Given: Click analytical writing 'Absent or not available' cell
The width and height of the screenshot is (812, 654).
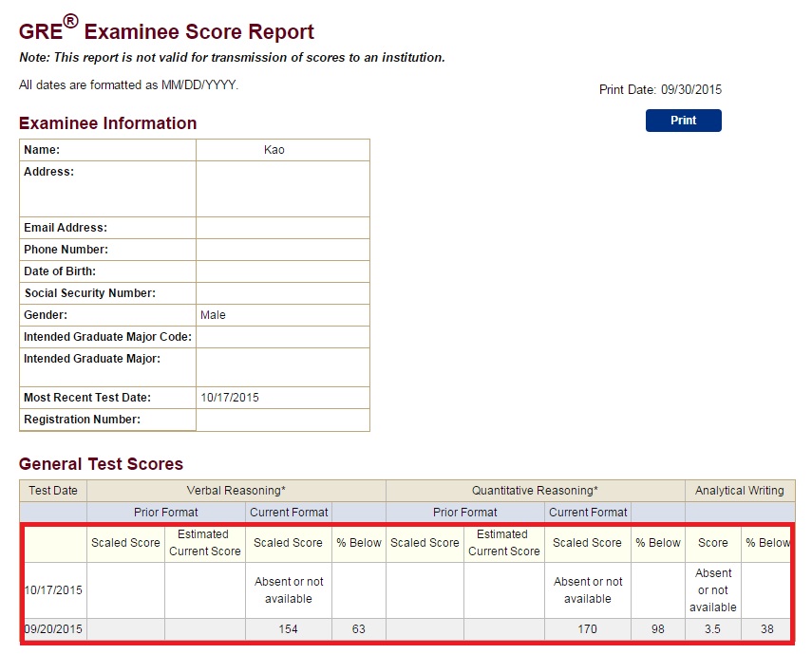Looking at the screenshot, I should coord(713,590).
